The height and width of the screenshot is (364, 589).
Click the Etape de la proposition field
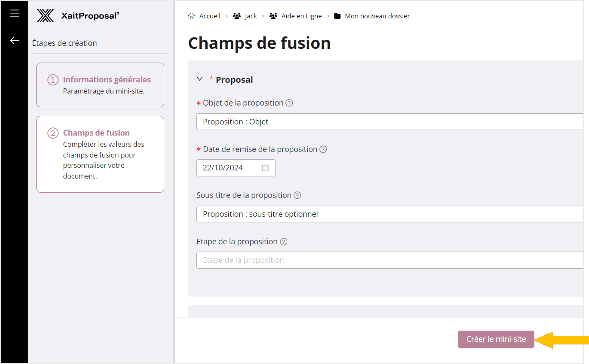[386, 260]
